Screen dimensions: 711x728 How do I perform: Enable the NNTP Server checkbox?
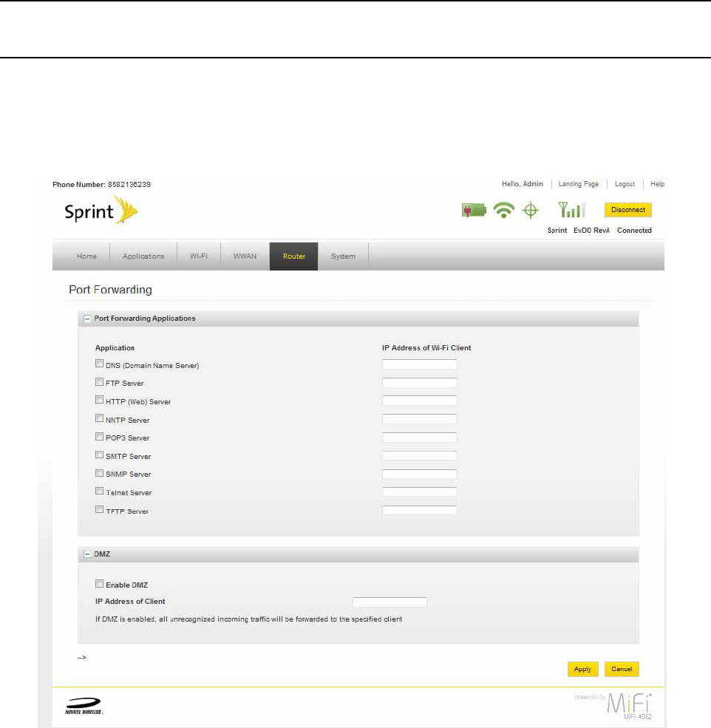coord(99,418)
